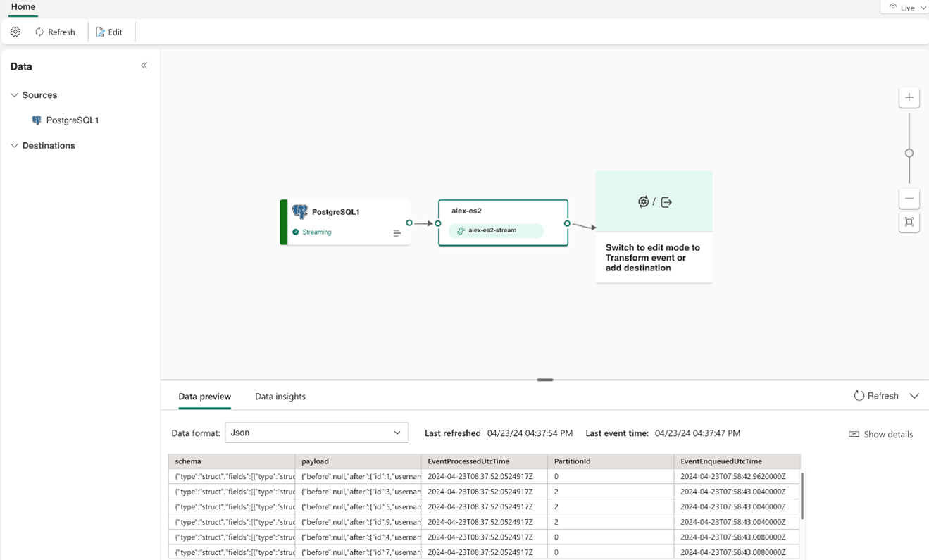
Task: Click the Transform events icon in green placeholder
Action: pos(643,201)
